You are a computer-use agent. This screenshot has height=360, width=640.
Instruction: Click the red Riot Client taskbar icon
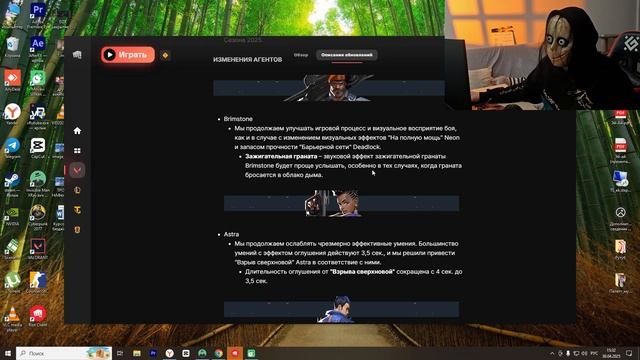pos(235,353)
